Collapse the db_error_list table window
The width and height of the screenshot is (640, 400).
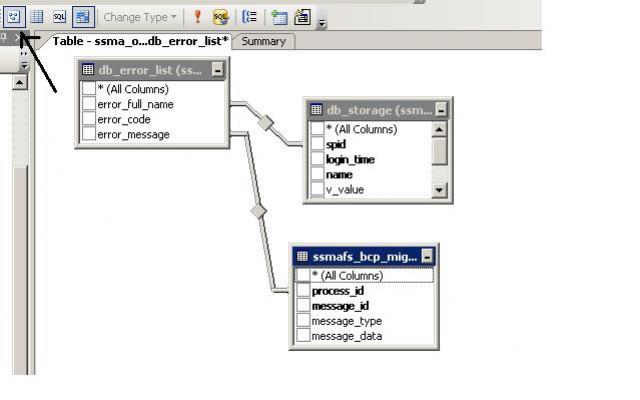point(218,70)
